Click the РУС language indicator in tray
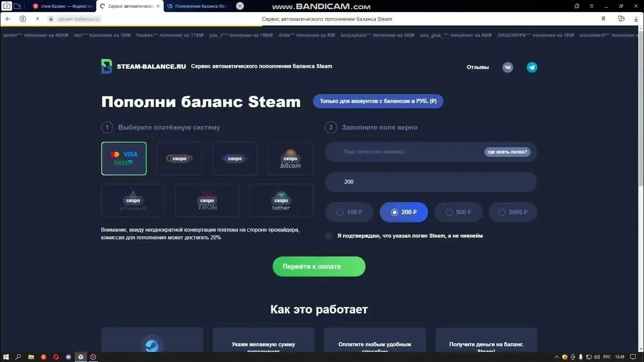 pos(607,357)
